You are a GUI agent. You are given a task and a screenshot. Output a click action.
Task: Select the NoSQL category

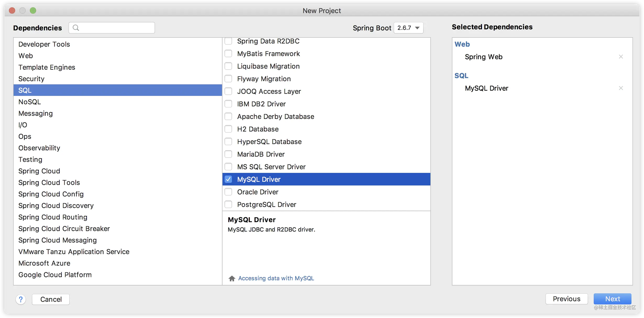[118, 102]
